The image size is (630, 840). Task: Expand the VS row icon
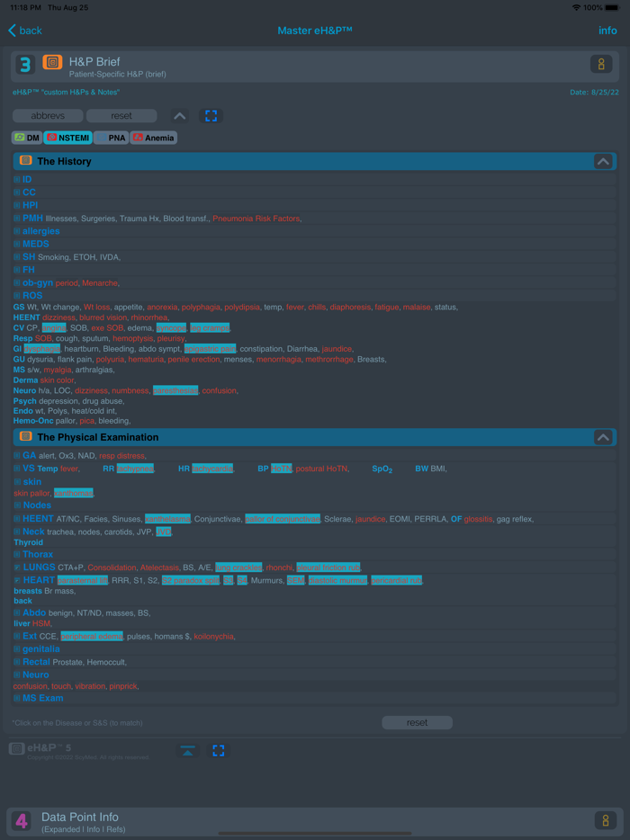(x=16, y=469)
